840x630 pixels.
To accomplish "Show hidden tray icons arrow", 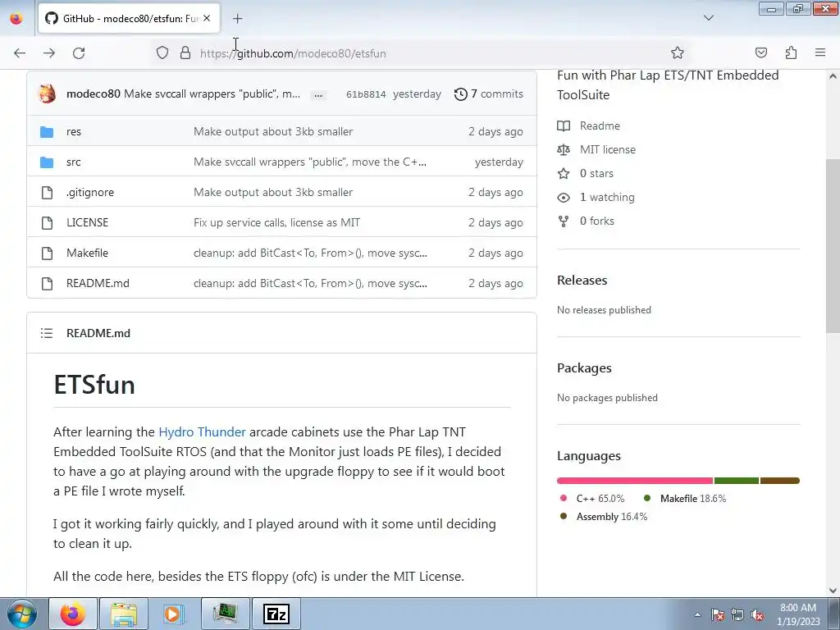I will tap(697, 614).
